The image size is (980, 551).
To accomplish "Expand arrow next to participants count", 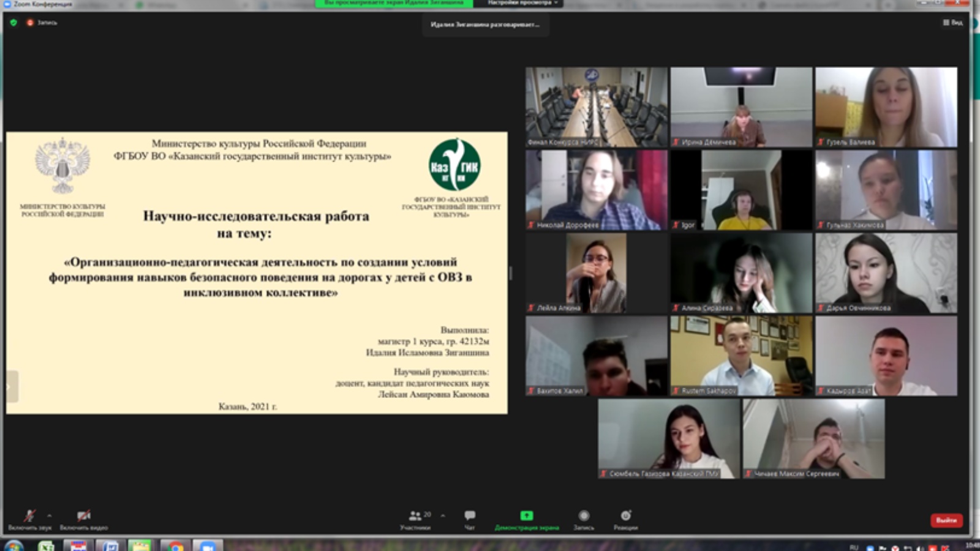I will 443,515.
